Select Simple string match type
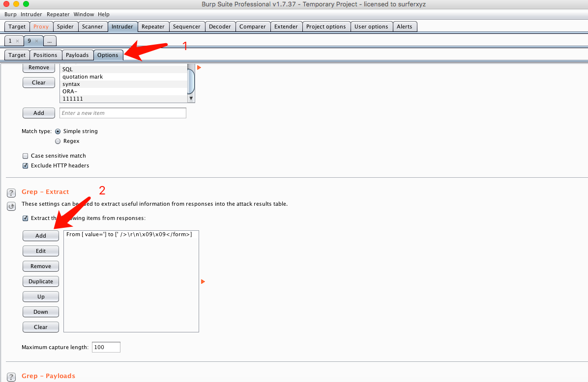This screenshot has height=382, width=588. [x=58, y=132]
